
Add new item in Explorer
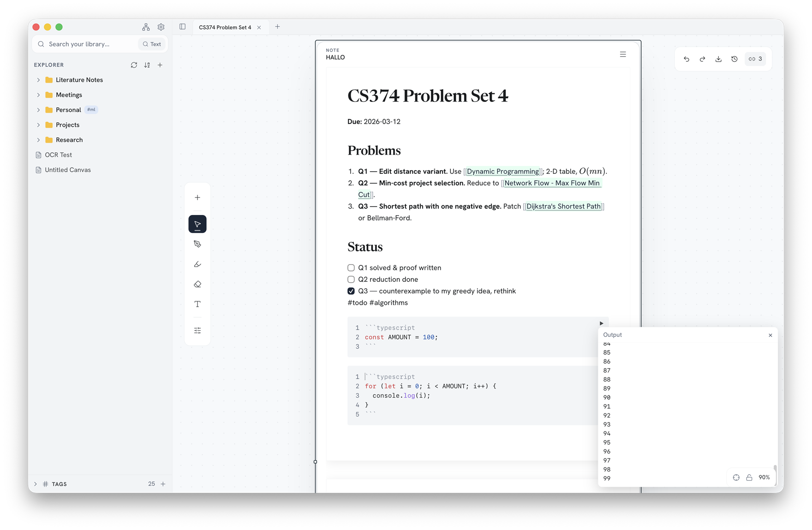[160, 65]
